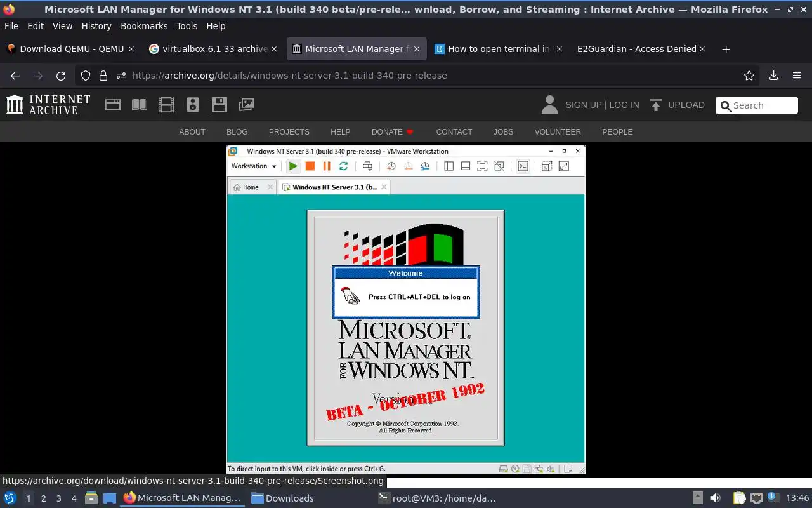The width and height of the screenshot is (812, 508).
Task: Click the volume speaker tray icon
Action: [x=716, y=498]
